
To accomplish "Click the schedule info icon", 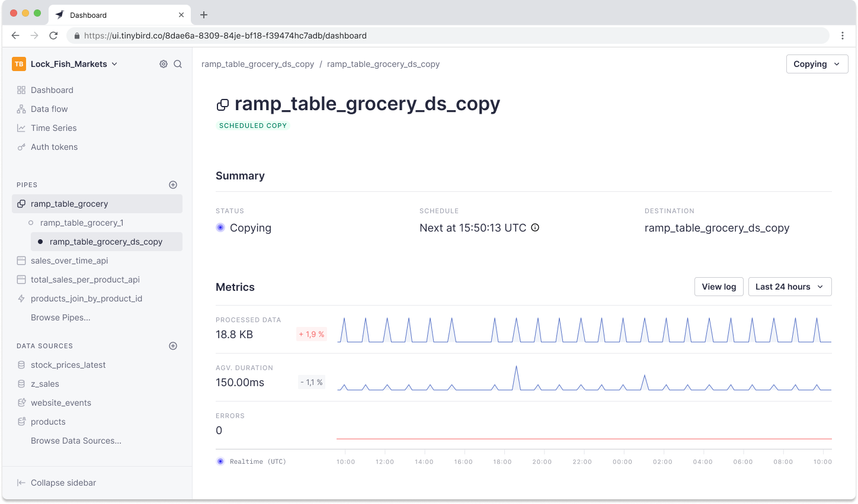I will pos(535,227).
